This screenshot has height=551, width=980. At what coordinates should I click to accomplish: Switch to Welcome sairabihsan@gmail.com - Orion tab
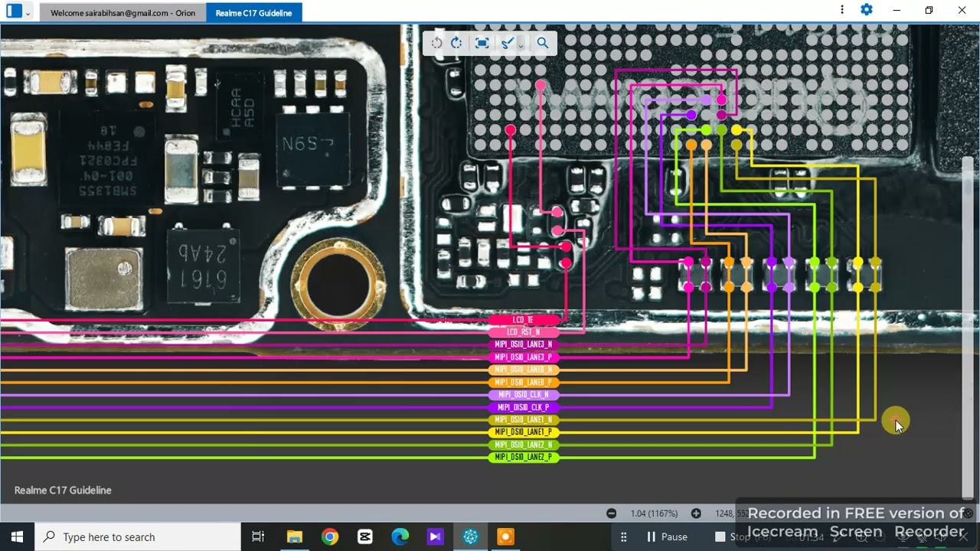coord(123,13)
